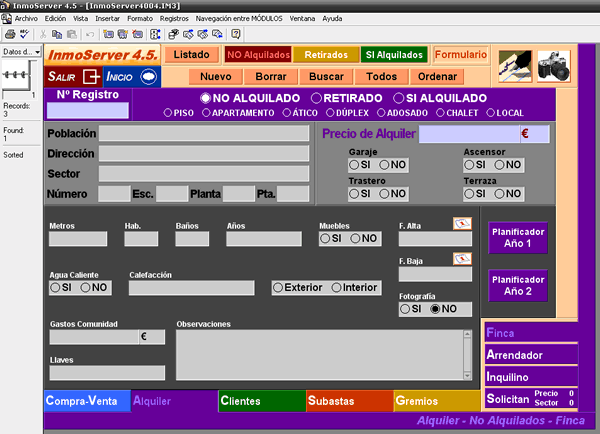Choose CHALET property type
This screenshot has width=600, height=434.
[440, 113]
